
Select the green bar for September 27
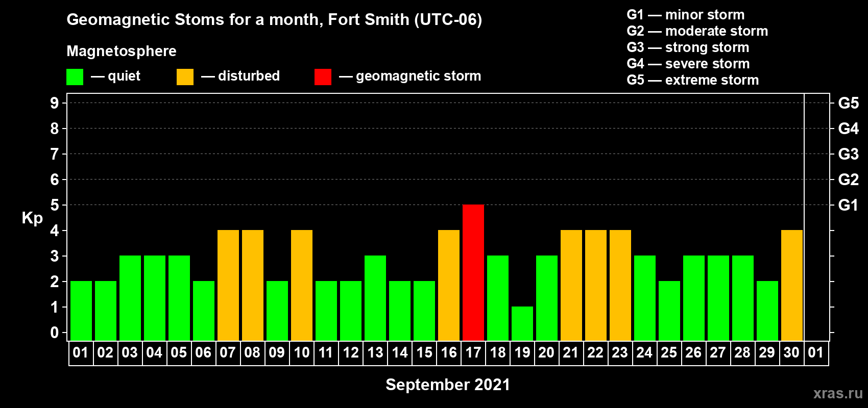(718, 298)
